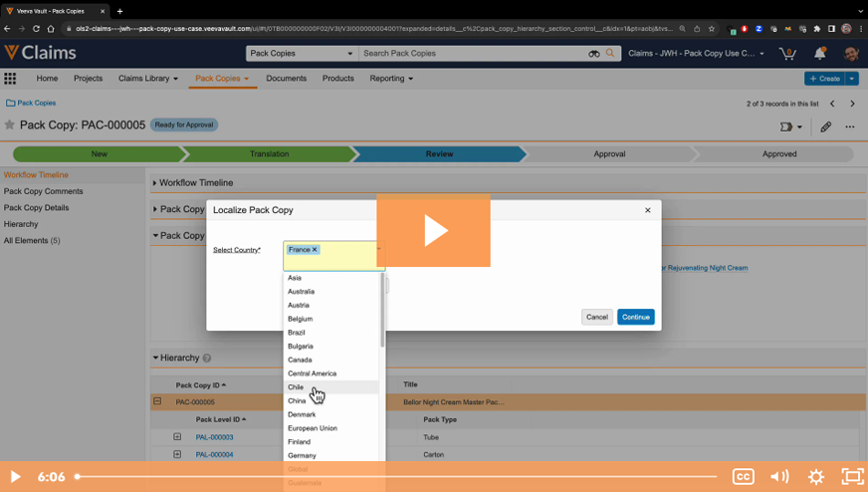Open Rejuvenating Night Cream link

pyautogui.click(x=704, y=268)
